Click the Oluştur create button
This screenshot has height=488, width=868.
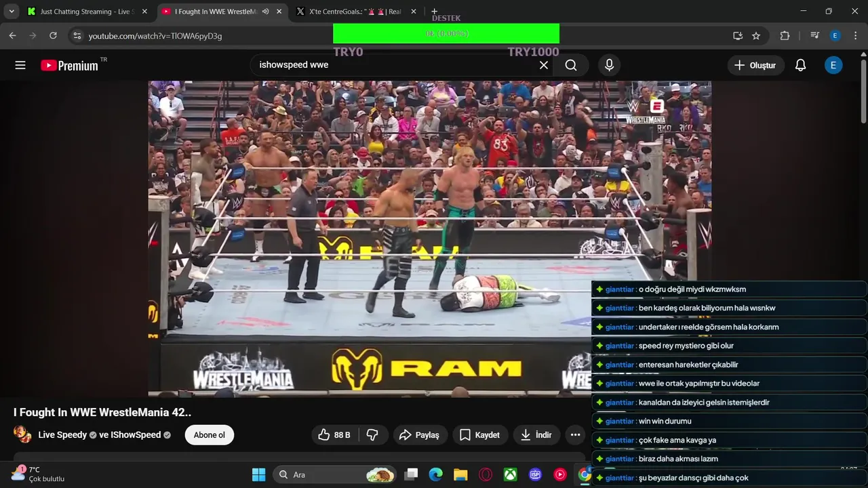click(x=755, y=65)
